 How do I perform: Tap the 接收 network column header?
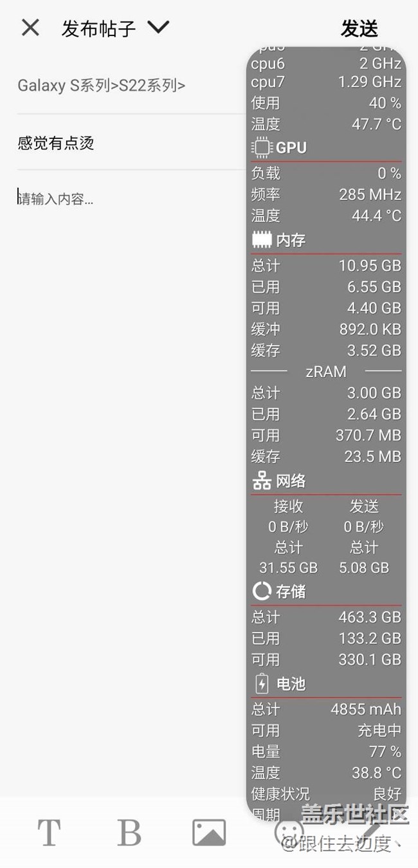tap(288, 506)
